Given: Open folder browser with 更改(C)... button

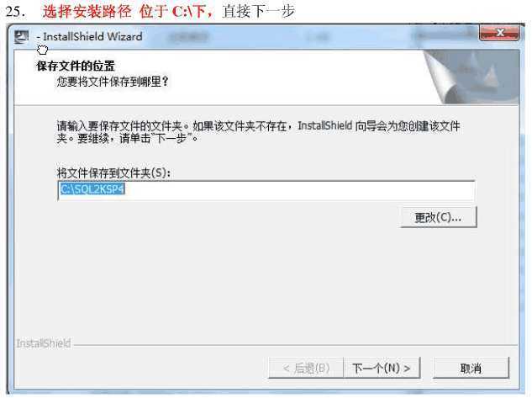Looking at the screenshot, I should pos(439,217).
